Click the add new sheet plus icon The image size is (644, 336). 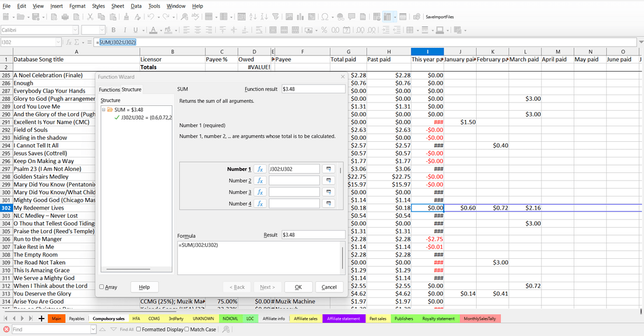coord(41,319)
